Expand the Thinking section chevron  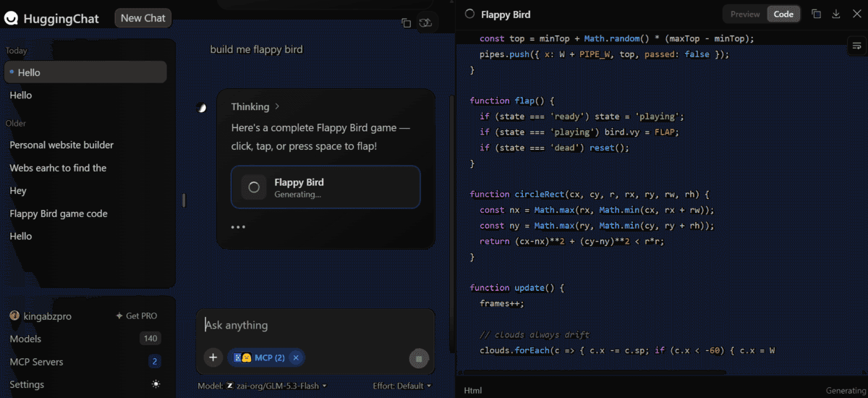pyautogui.click(x=277, y=106)
